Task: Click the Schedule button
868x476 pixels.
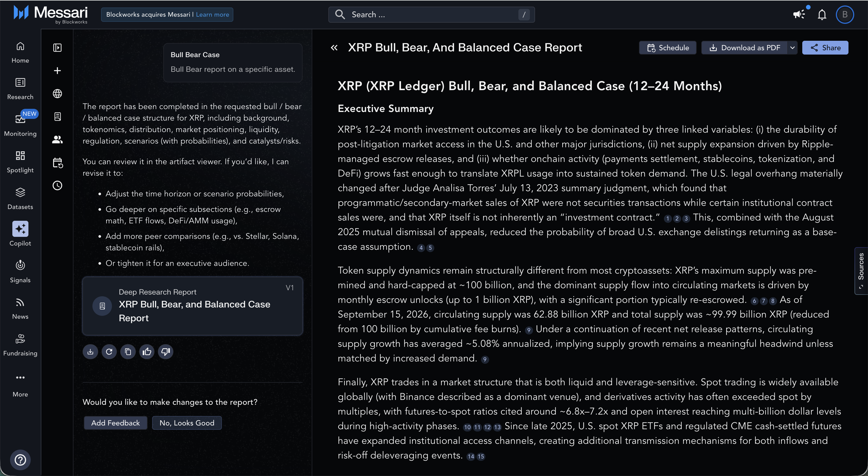Action: tap(668, 48)
